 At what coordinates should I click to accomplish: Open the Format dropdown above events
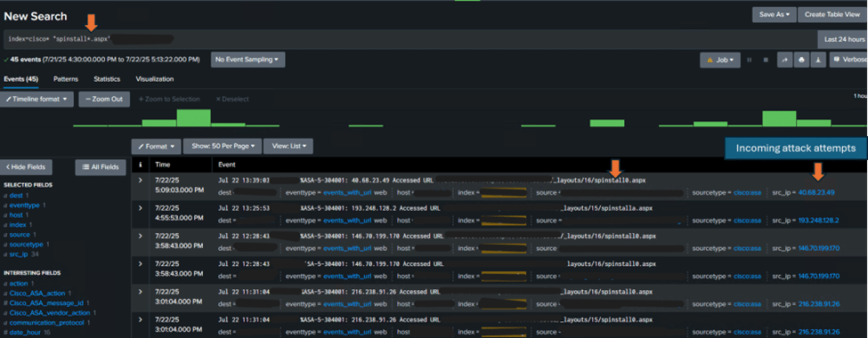pos(156,146)
